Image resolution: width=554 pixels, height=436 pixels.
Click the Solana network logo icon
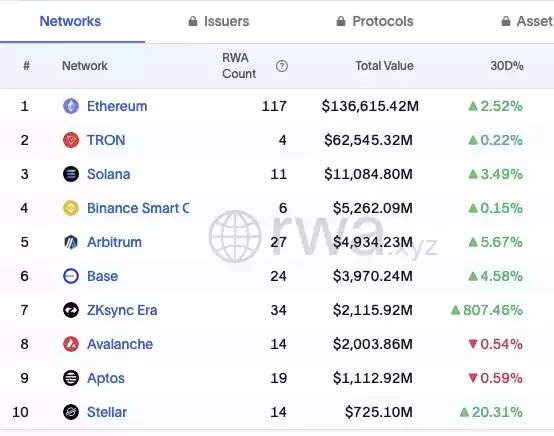(x=71, y=174)
